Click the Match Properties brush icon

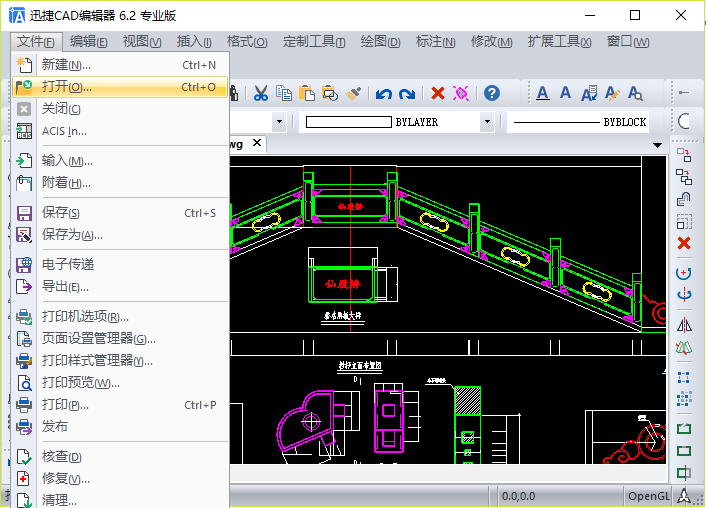click(x=353, y=93)
